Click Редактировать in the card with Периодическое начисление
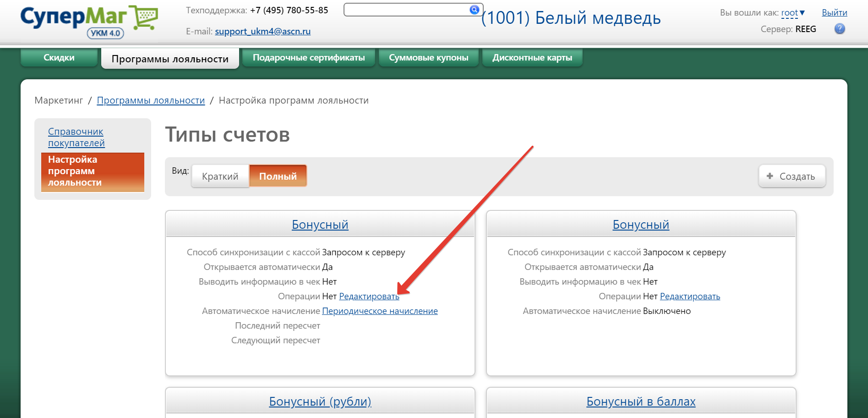This screenshot has width=868, height=418. (x=369, y=297)
